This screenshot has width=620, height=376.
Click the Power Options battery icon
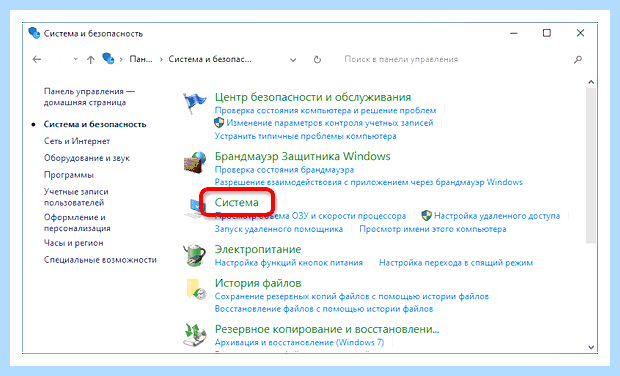[x=195, y=255]
